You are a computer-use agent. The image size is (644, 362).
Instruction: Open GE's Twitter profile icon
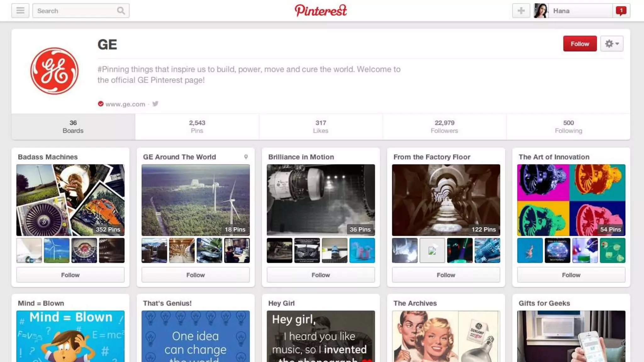click(x=155, y=104)
